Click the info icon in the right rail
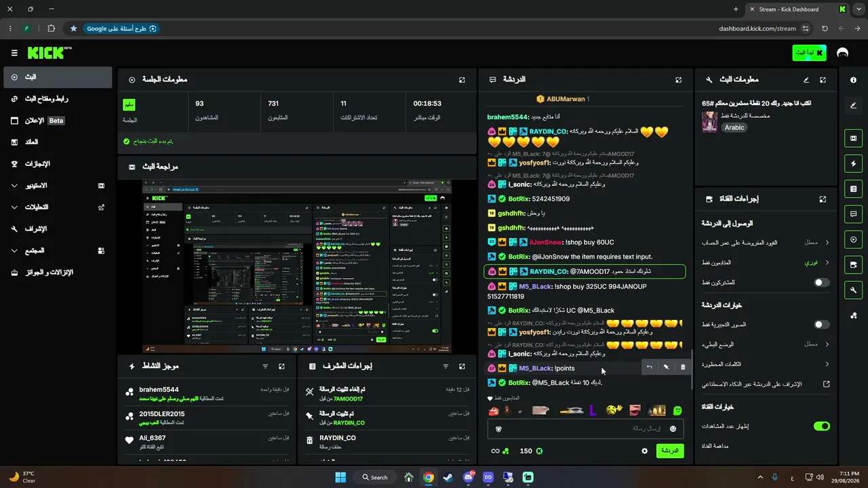 [853, 80]
